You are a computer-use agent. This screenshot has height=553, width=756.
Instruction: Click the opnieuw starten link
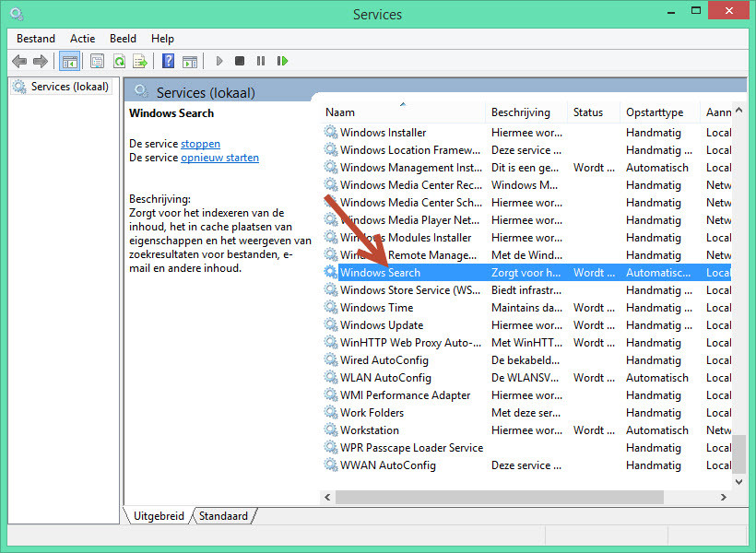219,158
